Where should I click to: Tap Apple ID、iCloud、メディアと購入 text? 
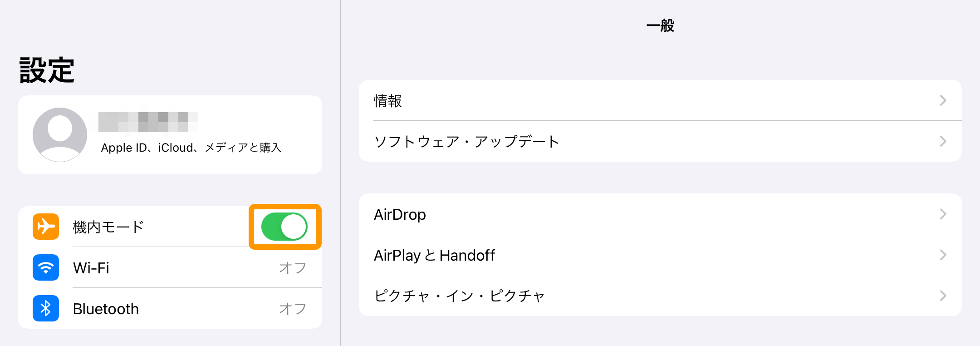tap(191, 148)
